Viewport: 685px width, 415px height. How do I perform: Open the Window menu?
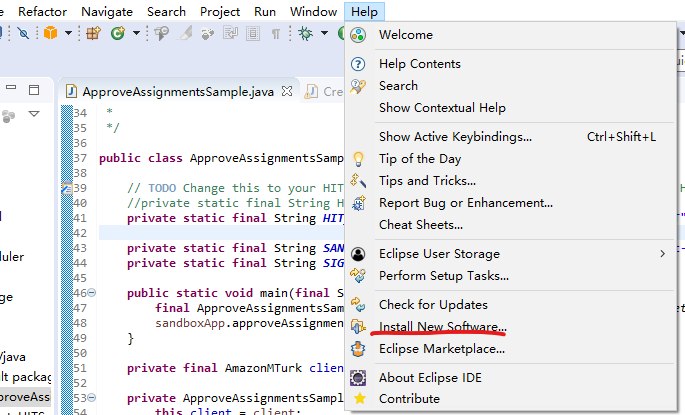click(x=313, y=12)
